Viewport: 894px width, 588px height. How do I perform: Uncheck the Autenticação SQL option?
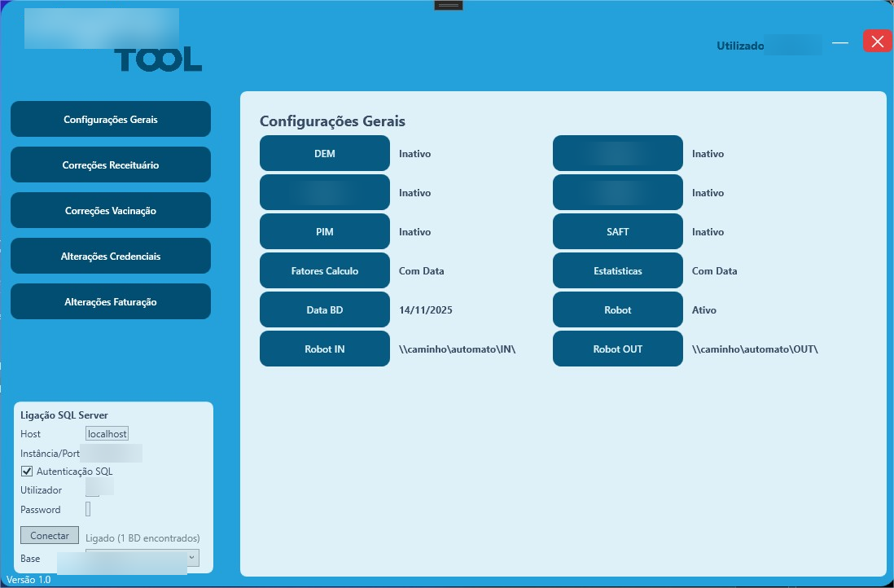27,471
